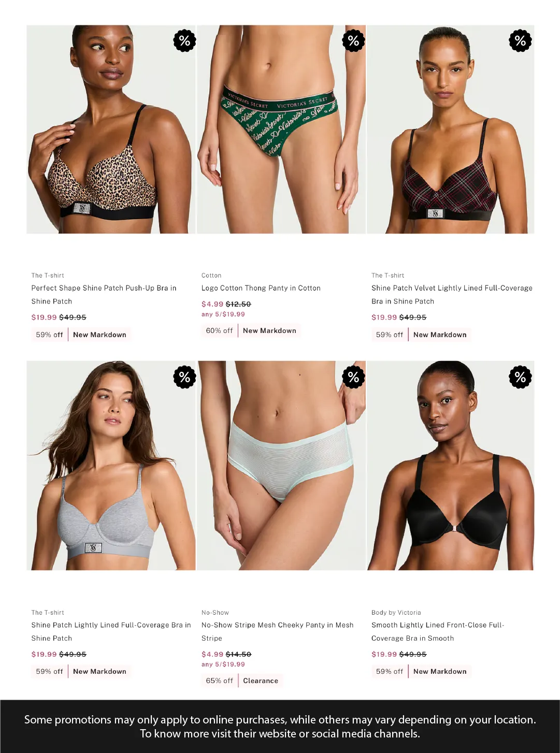Select the Body by Victoria collection label

(x=396, y=613)
